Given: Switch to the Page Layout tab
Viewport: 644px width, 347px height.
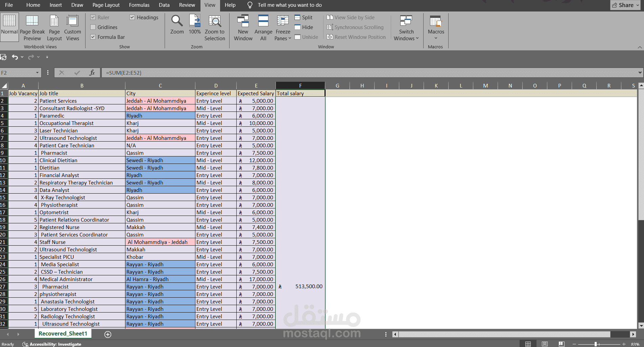Looking at the screenshot, I should click(x=106, y=5).
